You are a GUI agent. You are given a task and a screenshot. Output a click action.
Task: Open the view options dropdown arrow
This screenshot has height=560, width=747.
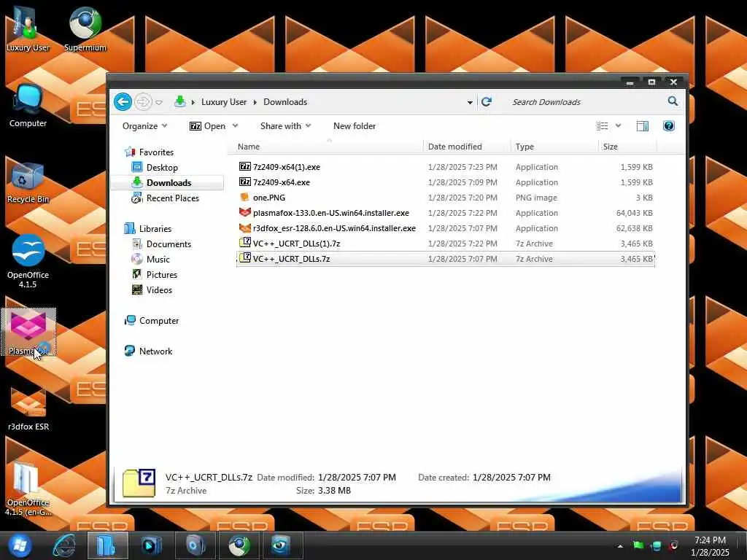[618, 125]
